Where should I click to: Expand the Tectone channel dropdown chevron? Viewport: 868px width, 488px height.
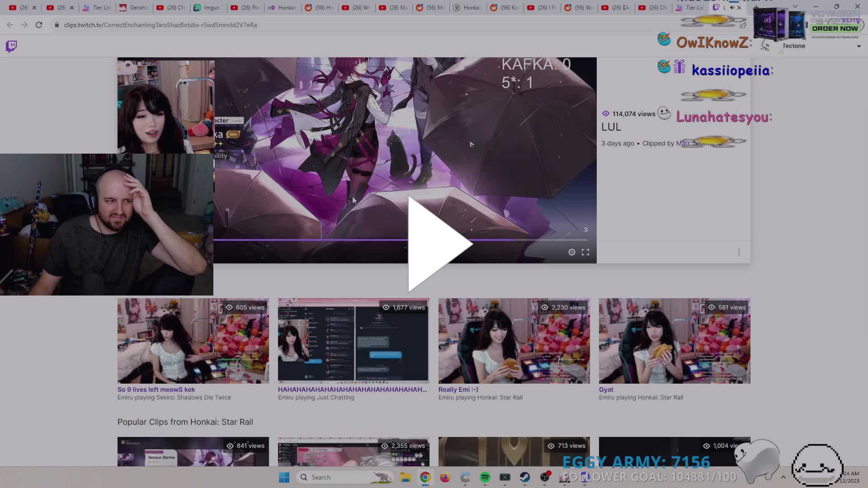point(859,46)
